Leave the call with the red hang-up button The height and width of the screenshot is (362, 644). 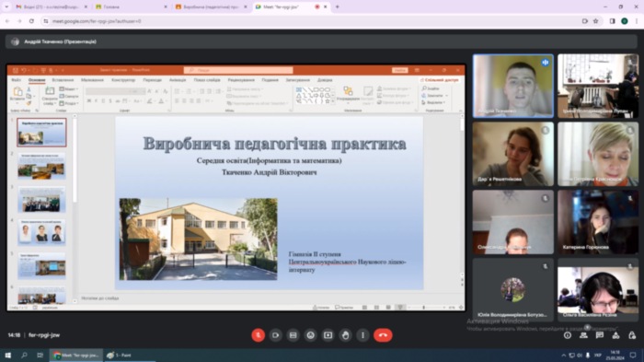pyautogui.click(x=383, y=335)
